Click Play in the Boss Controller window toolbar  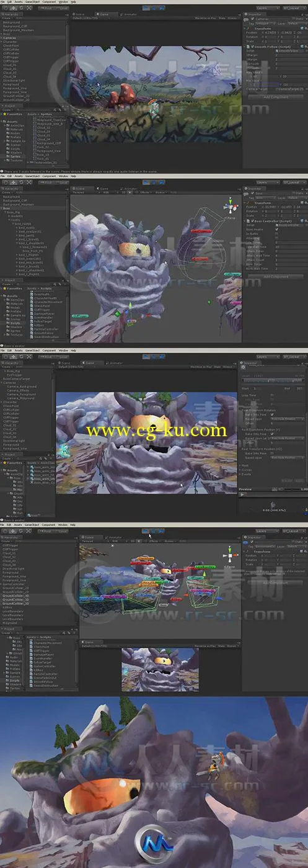[147, 182]
